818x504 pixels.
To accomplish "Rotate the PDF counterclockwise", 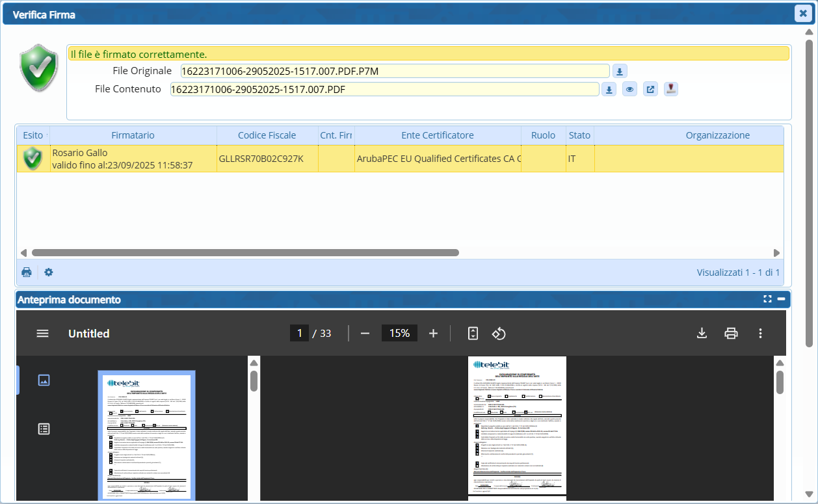I will (x=499, y=334).
